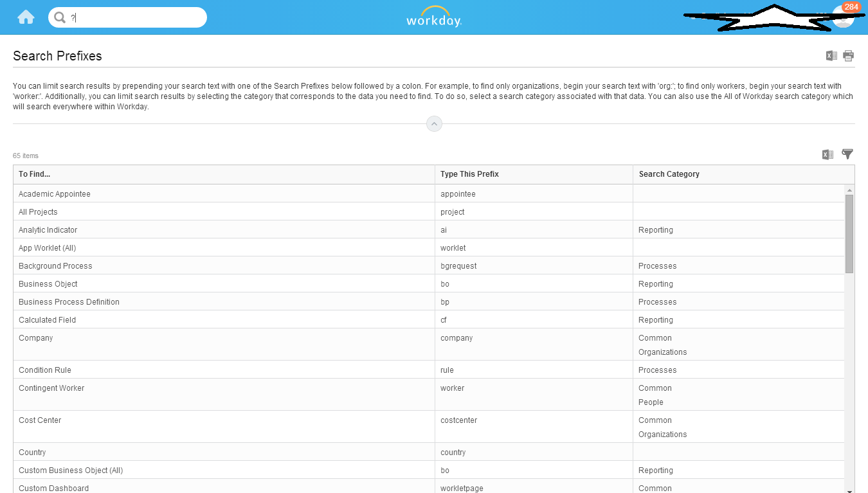
Task: Open the Home icon in the header
Action: [25, 17]
